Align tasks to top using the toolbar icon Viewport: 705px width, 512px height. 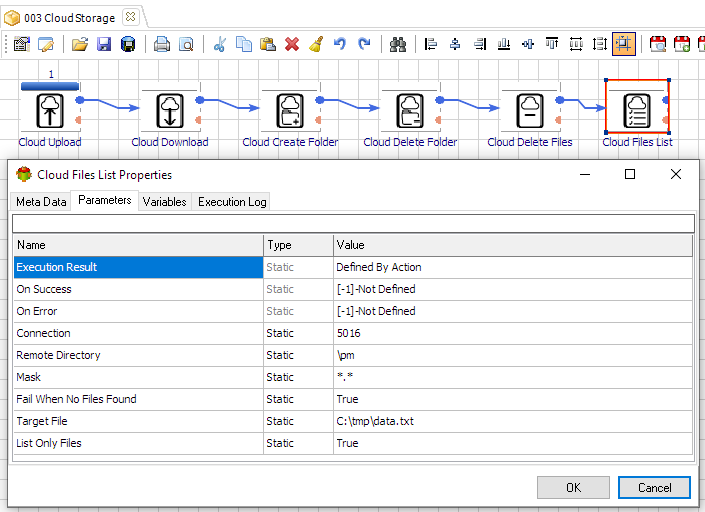pyautogui.click(x=552, y=44)
